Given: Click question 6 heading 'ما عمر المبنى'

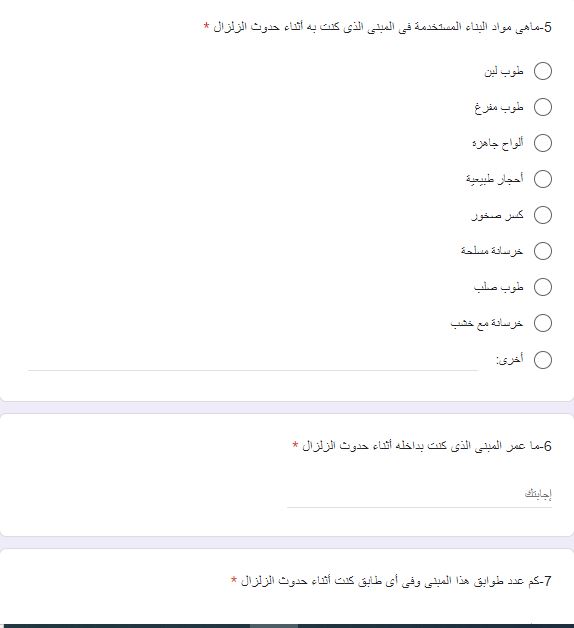Looking at the screenshot, I should point(422,446).
